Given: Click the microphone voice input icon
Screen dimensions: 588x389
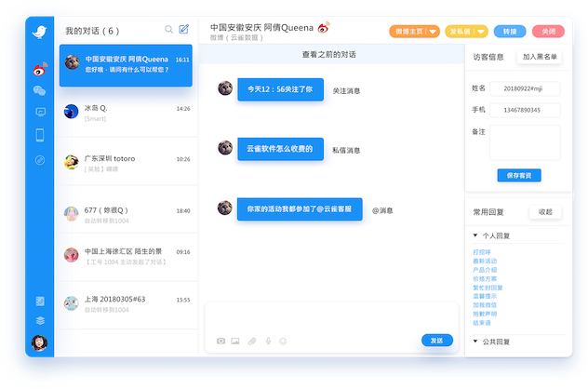Looking at the screenshot, I should pos(268,342).
